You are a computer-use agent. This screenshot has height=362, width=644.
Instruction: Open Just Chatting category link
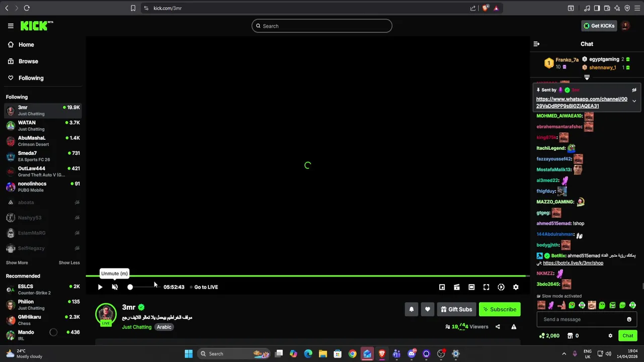point(136,327)
